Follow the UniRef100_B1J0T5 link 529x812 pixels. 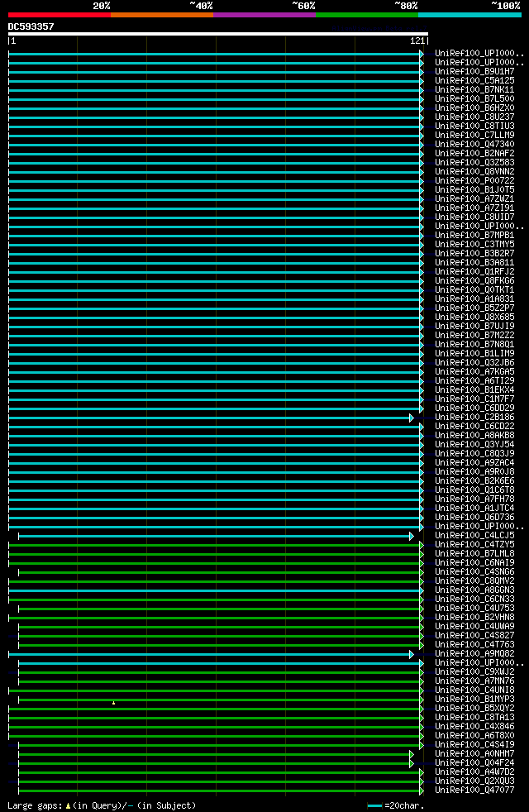tap(474, 189)
